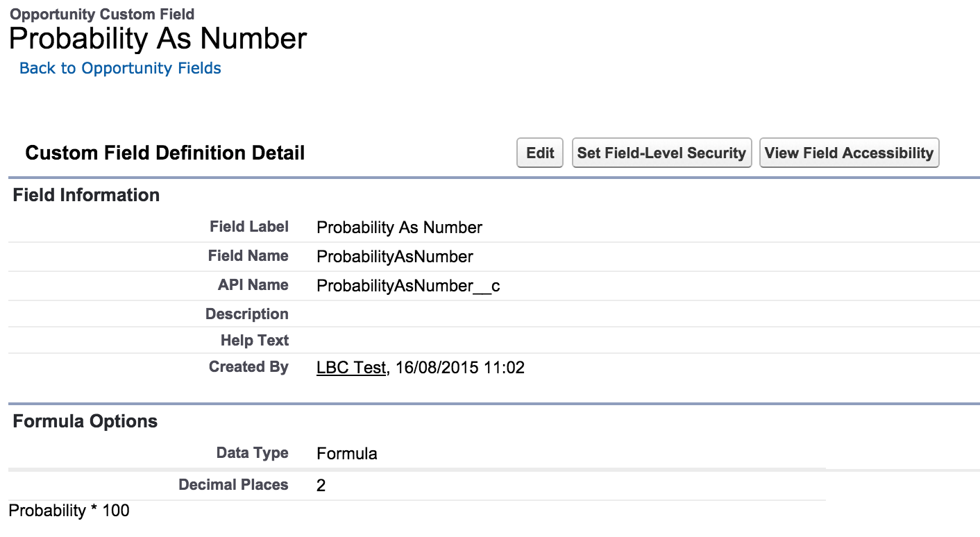Screen dimensions: 980x537
Task: Click the Description row label
Action: (246, 314)
